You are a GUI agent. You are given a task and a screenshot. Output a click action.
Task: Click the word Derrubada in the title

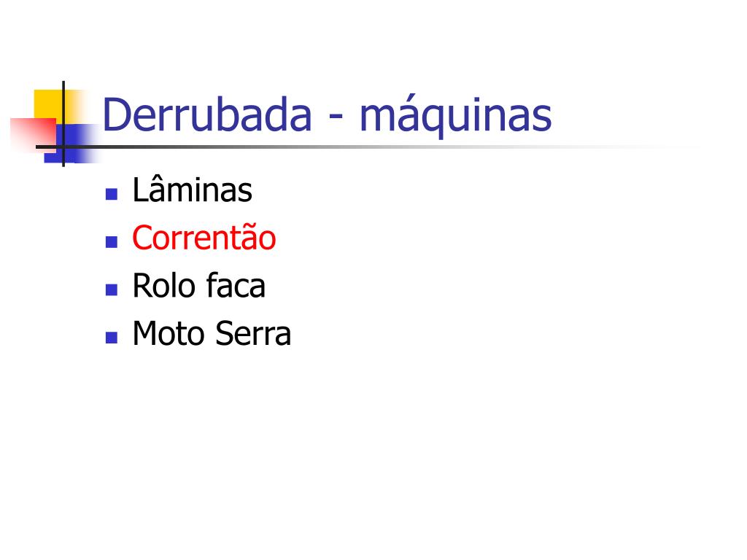pyautogui.click(x=207, y=114)
